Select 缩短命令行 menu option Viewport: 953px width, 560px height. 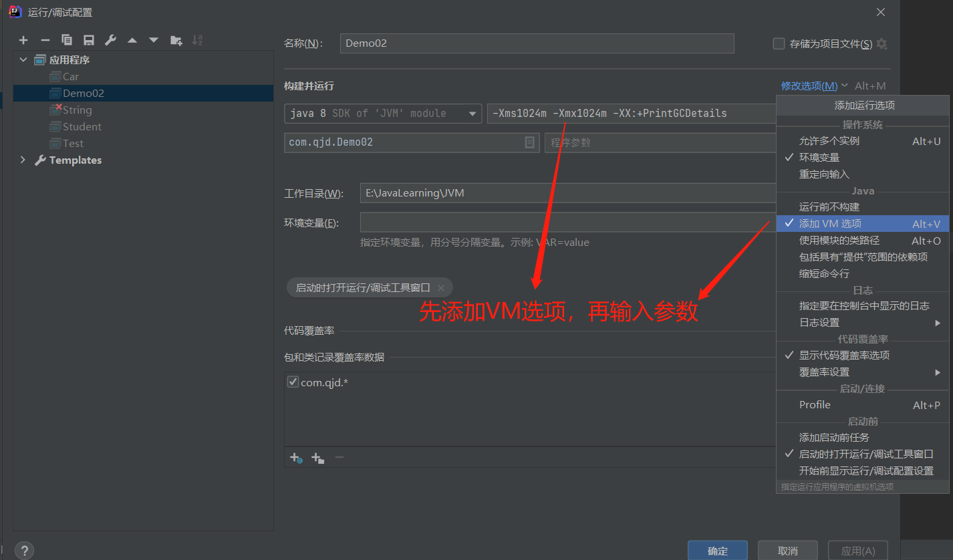click(863, 274)
